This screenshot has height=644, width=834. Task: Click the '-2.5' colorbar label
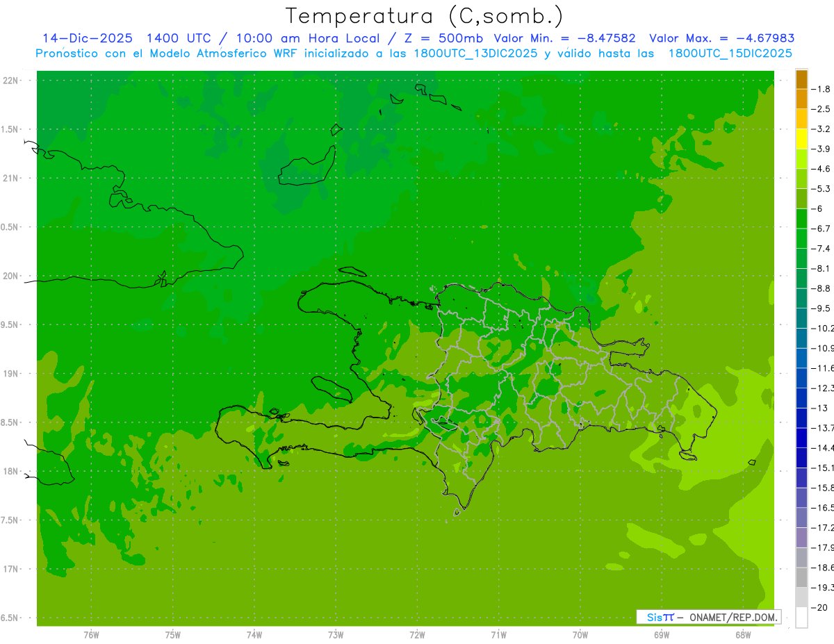pos(821,109)
